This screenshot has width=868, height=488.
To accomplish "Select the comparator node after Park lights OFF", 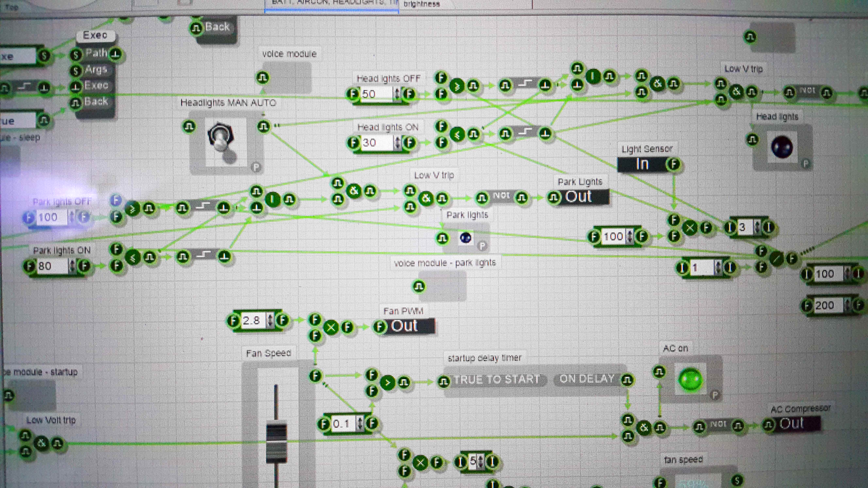I will pos(132,209).
